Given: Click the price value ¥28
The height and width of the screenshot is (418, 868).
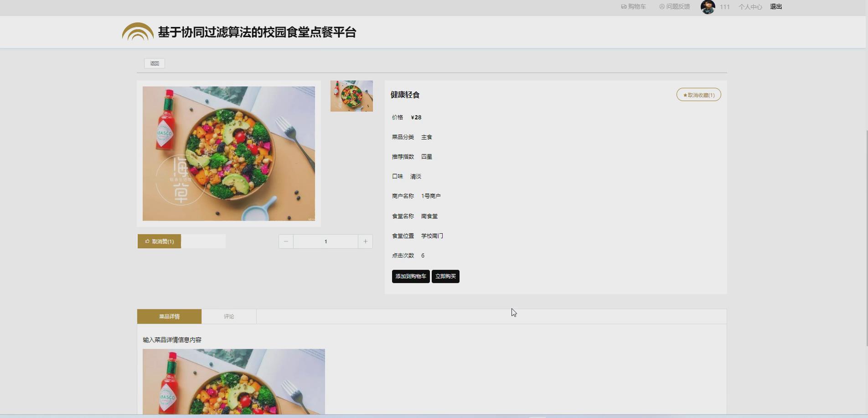Looking at the screenshot, I should tap(416, 117).
